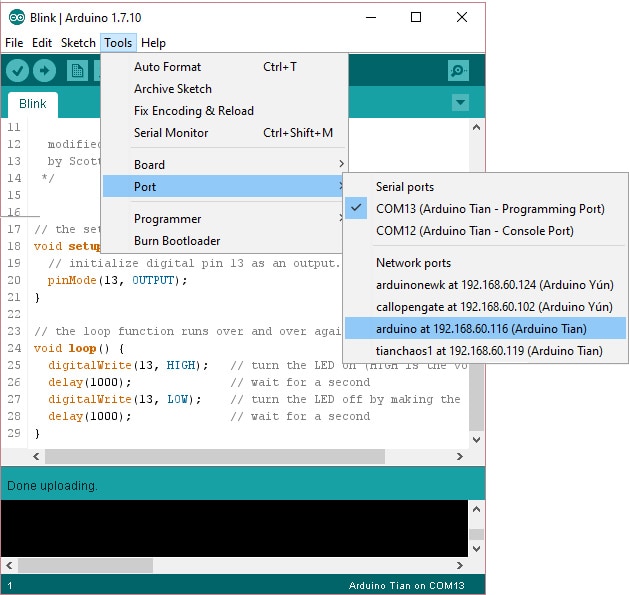The width and height of the screenshot is (629, 595).
Task: Switch to the Blink sketch tab
Action: [x=33, y=104]
